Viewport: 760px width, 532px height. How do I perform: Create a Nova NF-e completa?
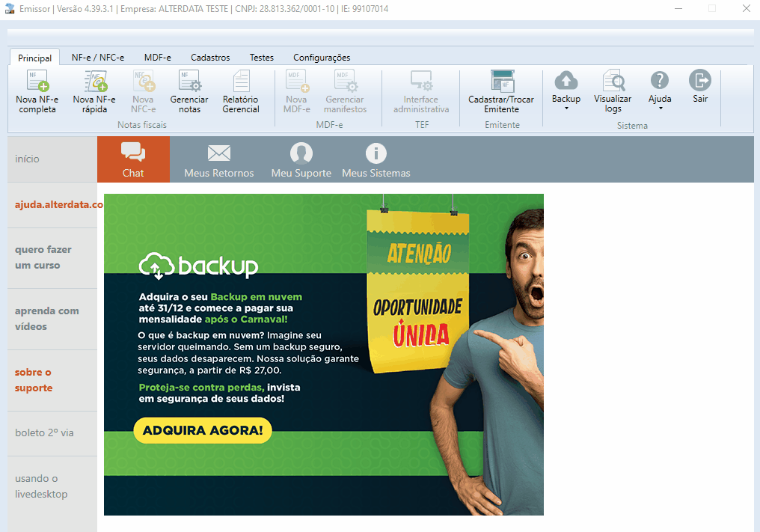[37, 92]
